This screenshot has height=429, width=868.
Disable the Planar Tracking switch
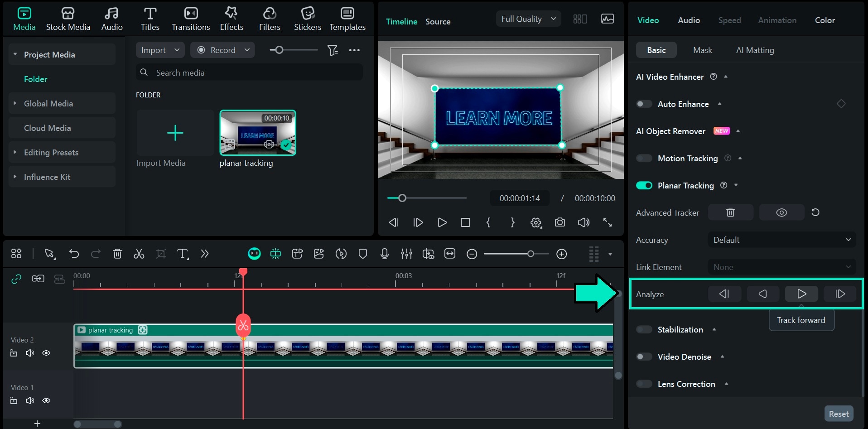tap(644, 186)
